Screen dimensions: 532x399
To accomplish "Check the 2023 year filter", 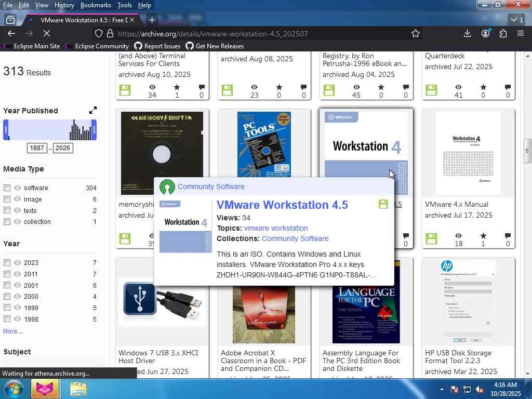I will tap(7, 262).
